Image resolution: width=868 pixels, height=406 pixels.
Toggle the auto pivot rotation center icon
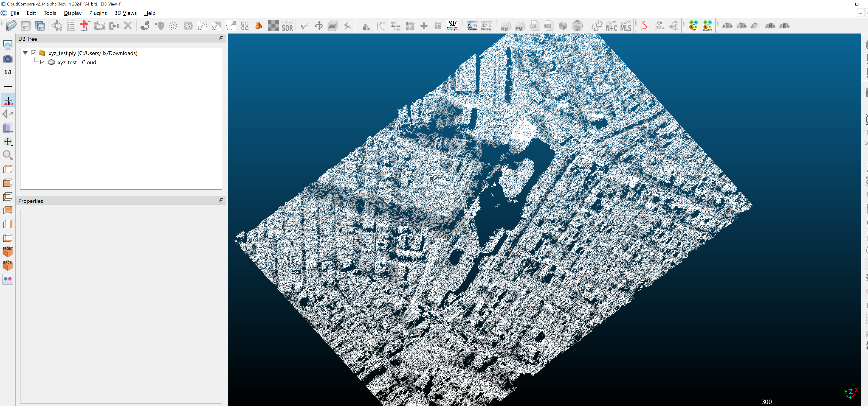[8, 100]
